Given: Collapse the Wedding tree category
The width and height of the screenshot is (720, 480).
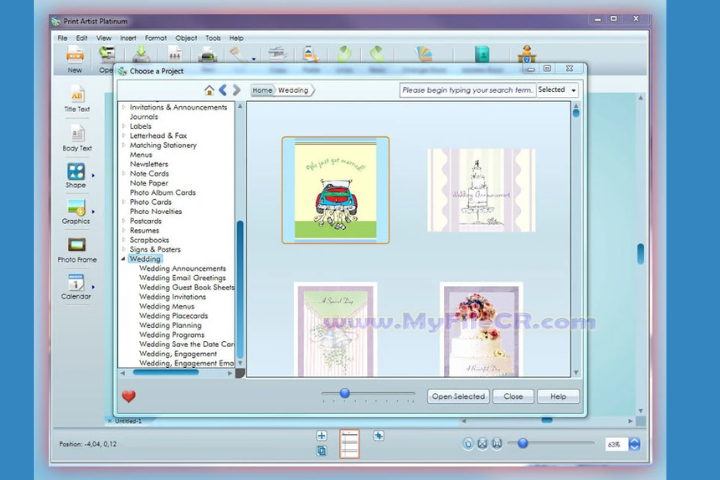Looking at the screenshot, I should point(123,259).
